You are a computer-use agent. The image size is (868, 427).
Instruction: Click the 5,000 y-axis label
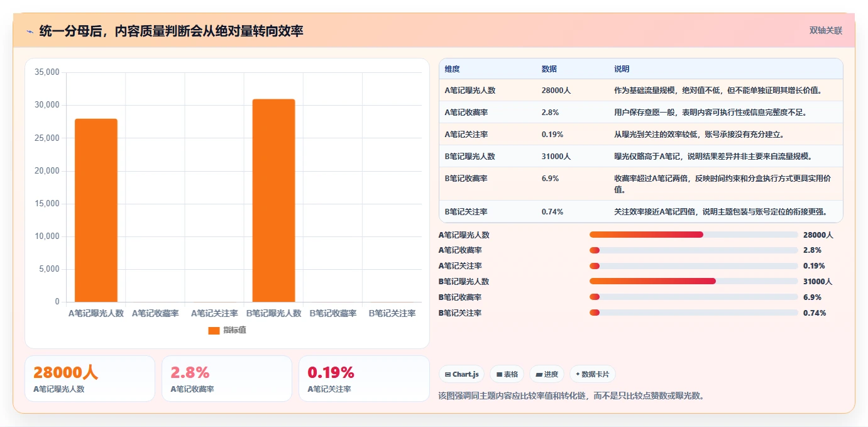[x=49, y=269]
